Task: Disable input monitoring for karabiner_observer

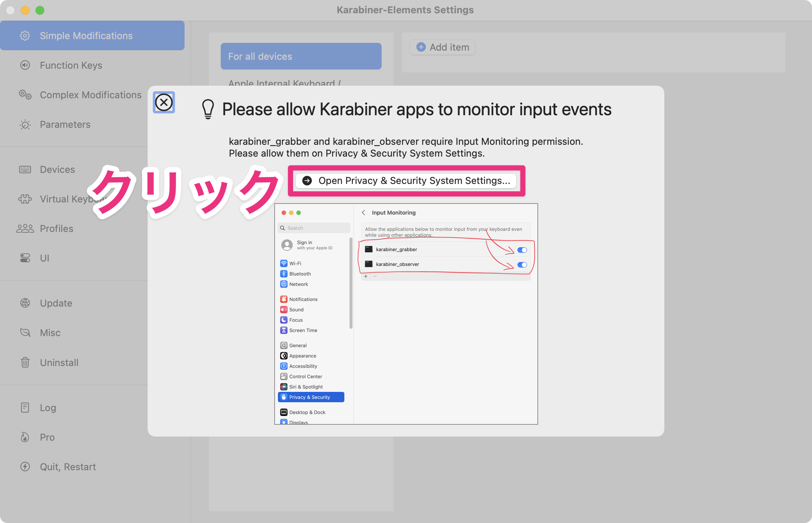Action: point(522,264)
